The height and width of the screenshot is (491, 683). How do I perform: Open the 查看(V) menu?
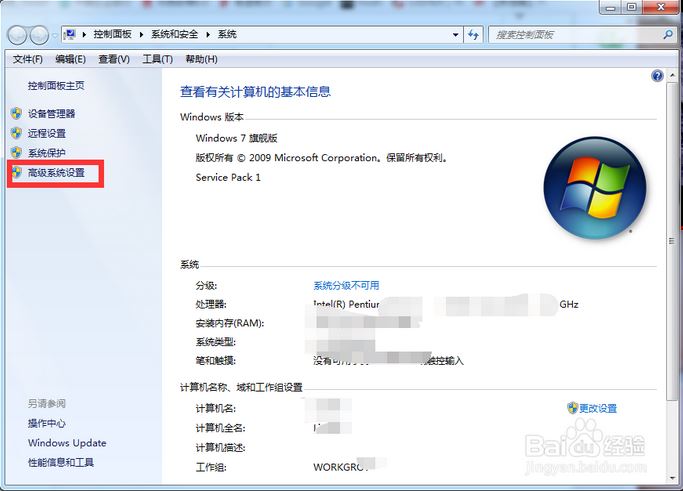coord(114,59)
